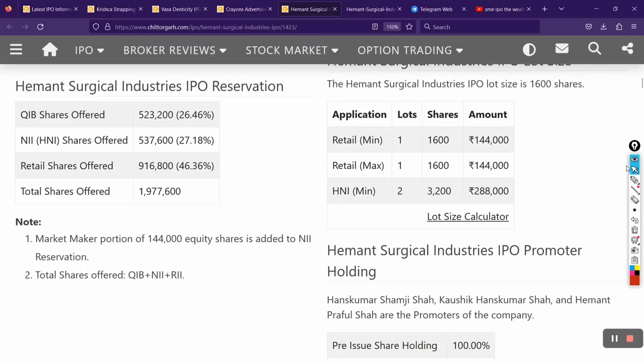The width and height of the screenshot is (644, 362).
Task: Pick the black color swatch
Action: [637, 273]
